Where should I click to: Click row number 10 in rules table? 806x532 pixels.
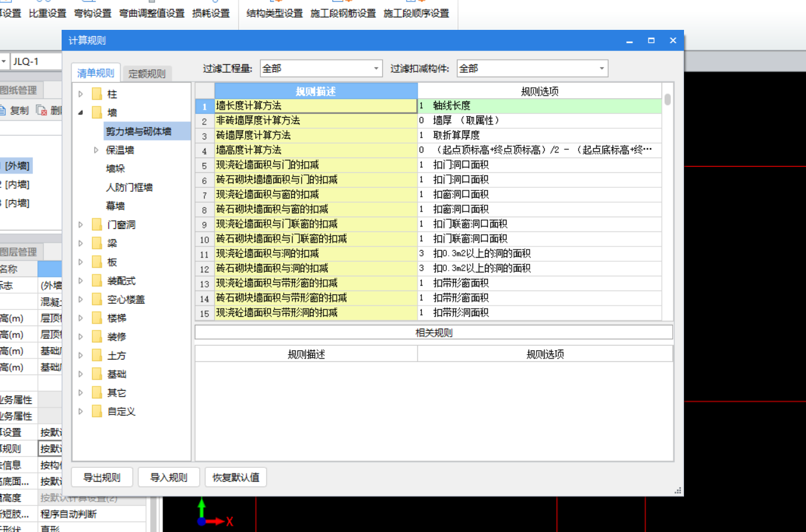tap(205, 239)
